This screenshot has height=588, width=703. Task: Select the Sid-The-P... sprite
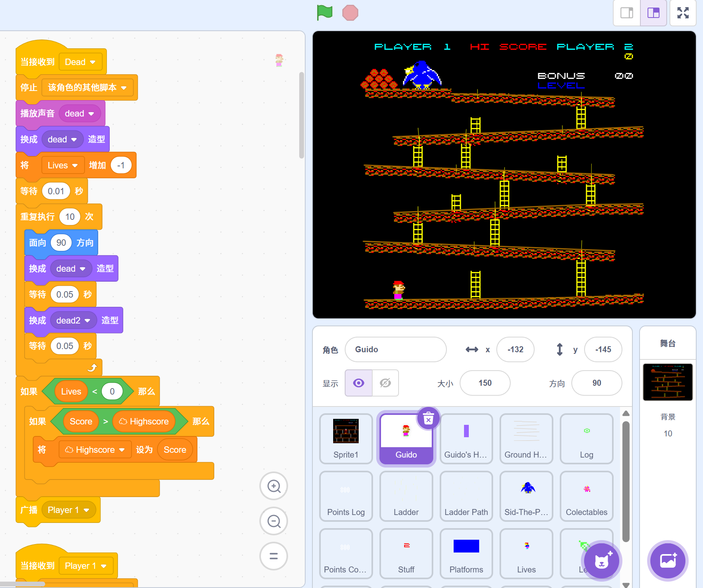[526, 496]
